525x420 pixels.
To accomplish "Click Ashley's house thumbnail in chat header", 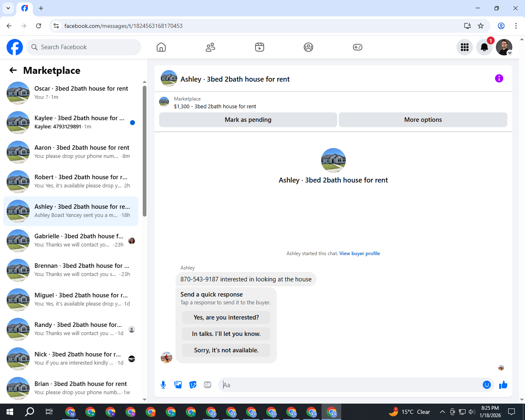I will (169, 78).
